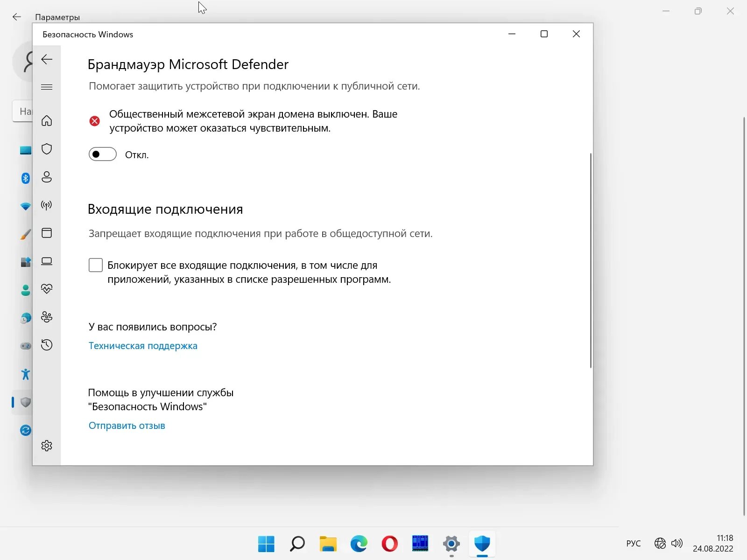Click Windows Security vertical scrollbar
Image resolution: width=747 pixels, height=560 pixels.
pos(591,260)
